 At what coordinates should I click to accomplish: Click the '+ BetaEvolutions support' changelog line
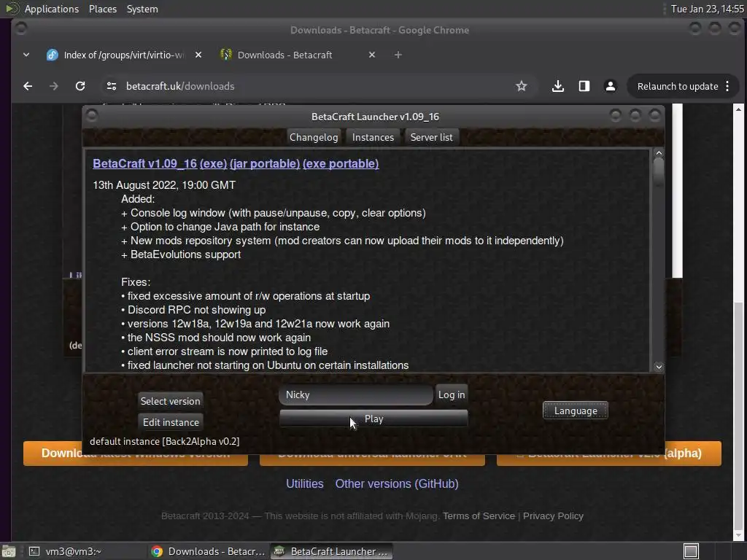point(181,254)
